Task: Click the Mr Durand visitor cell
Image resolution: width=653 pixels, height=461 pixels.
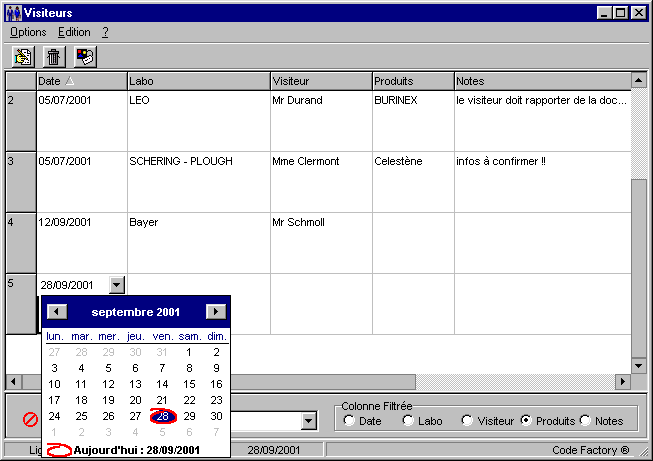Action: [322, 121]
